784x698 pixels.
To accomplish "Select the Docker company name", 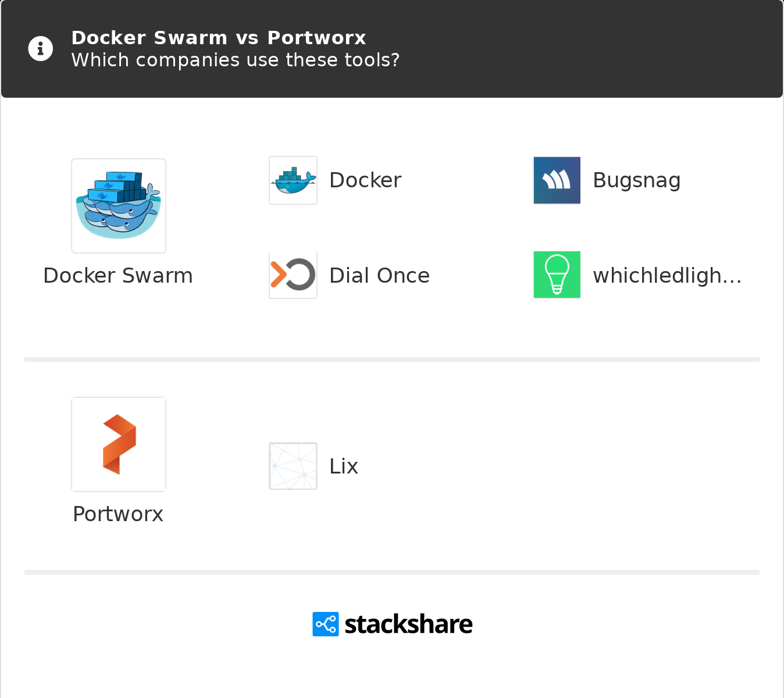I will [365, 180].
